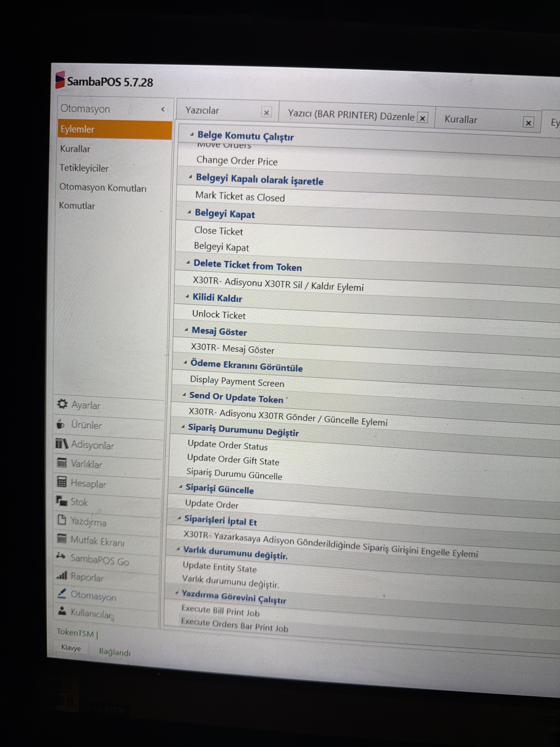
Task: Collapse the Send Or Update Token group
Action: coord(184,394)
